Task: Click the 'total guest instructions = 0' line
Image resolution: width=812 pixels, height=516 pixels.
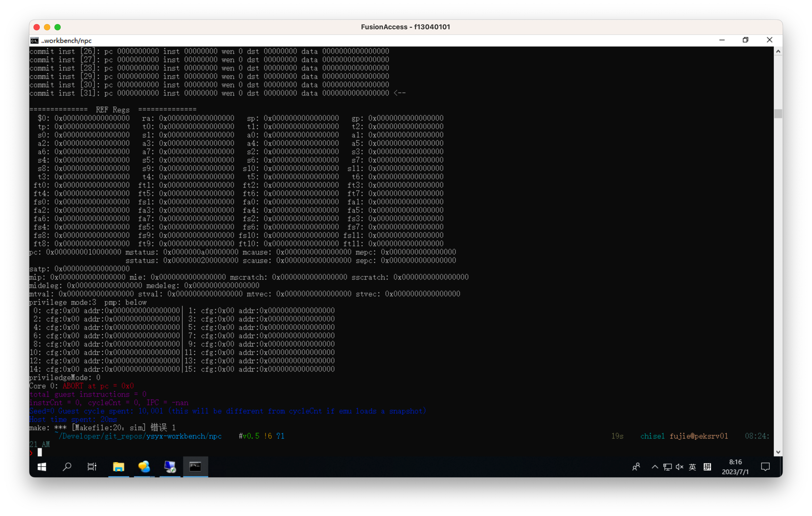Action: click(88, 394)
